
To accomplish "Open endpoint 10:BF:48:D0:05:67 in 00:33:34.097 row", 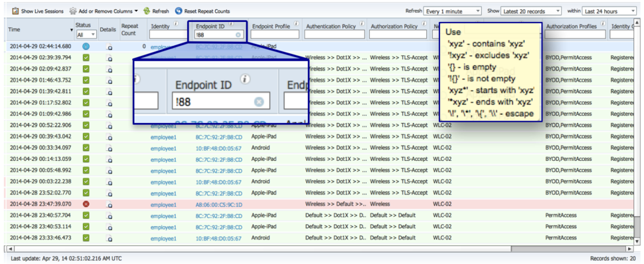I will pos(218,148).
